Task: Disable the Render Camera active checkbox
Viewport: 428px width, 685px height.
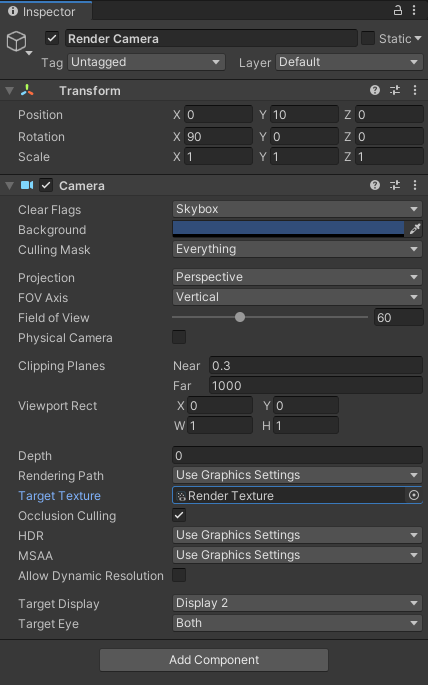Action: (x=52, y=38)
